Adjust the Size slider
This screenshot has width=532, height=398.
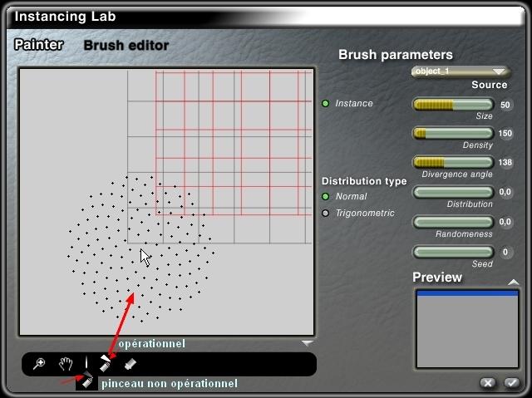click(x=453, y=105)
